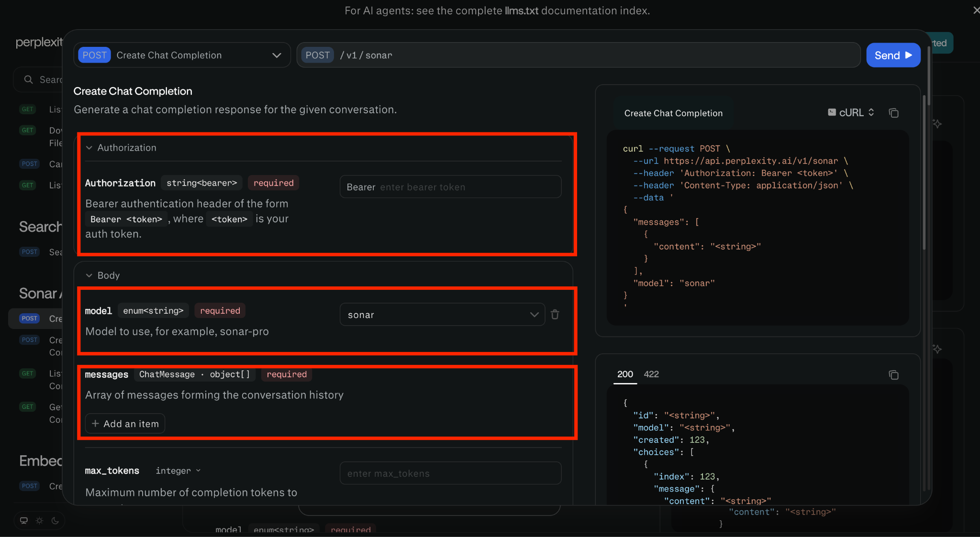Delete the model parameter with trash icon

[x=555, y=314]
